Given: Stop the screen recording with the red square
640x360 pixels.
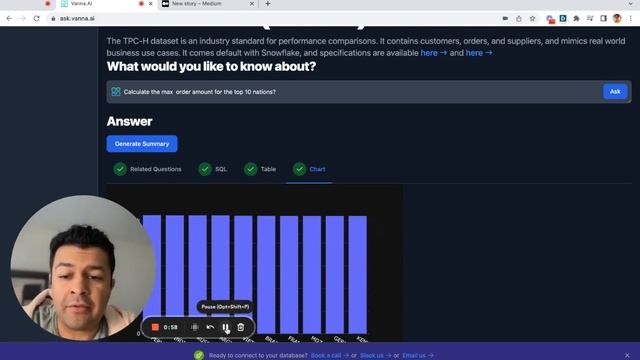Looking at the screenshot, I should [x=155, y=327].
